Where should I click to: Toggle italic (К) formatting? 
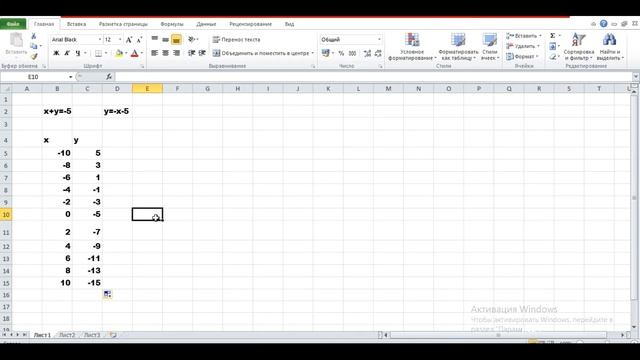[67, 53]
